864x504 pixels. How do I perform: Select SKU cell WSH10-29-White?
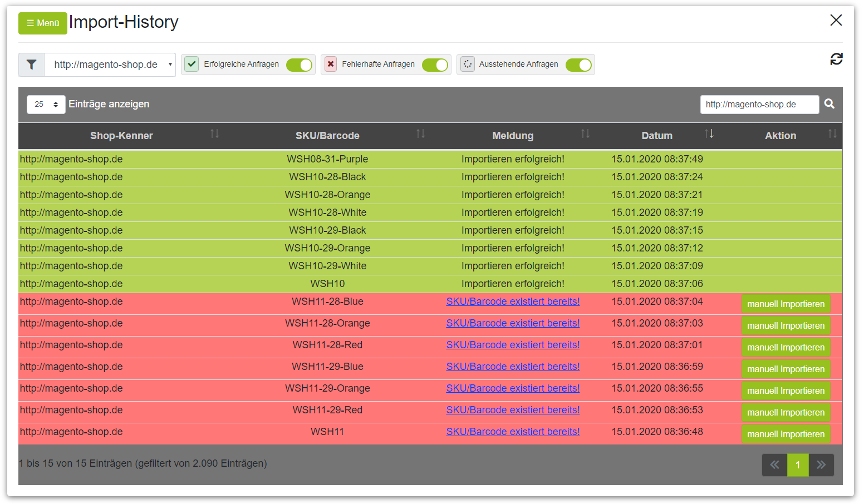(327, 266)
